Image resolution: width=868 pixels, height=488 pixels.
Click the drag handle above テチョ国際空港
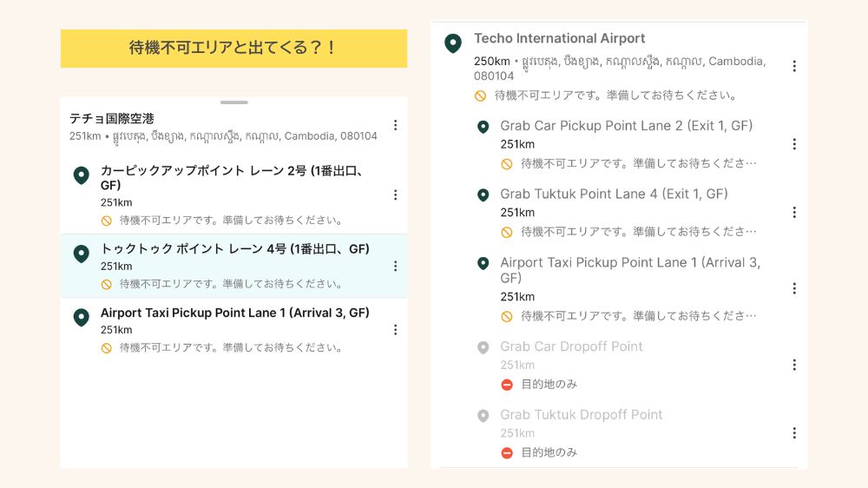point(234,102)
